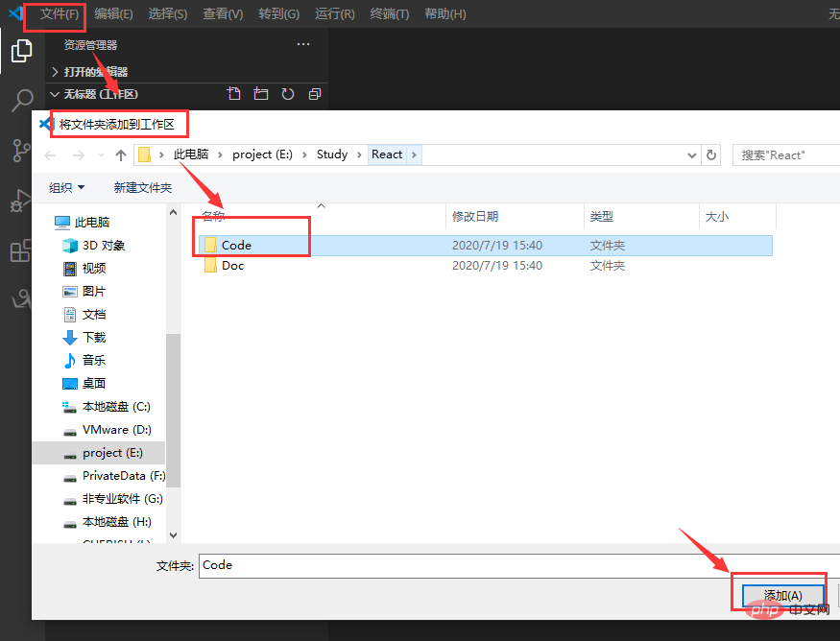This screenshot has height=641, width=840.
Task: Click the New Folder icon in the workspace header
Action: click(x=261, y=94)
